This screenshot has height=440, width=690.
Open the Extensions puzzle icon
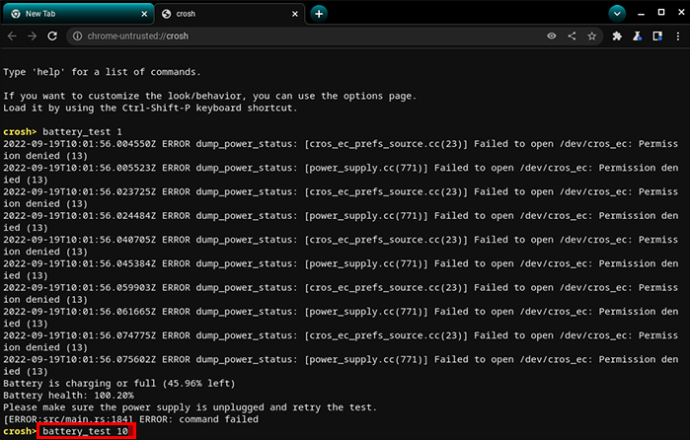pyautogui.click(x=617, y=36)
